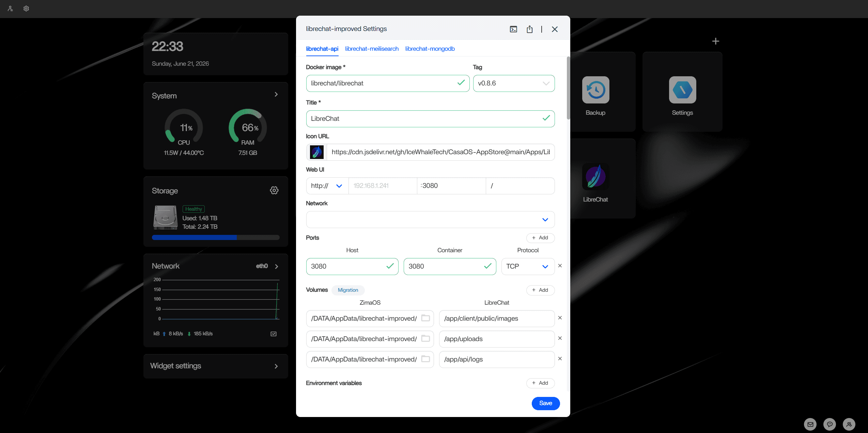Click the Web UI port :3080 field
Image resolution: width=868 pixels, height=433 pixels.
coord(451,186)
